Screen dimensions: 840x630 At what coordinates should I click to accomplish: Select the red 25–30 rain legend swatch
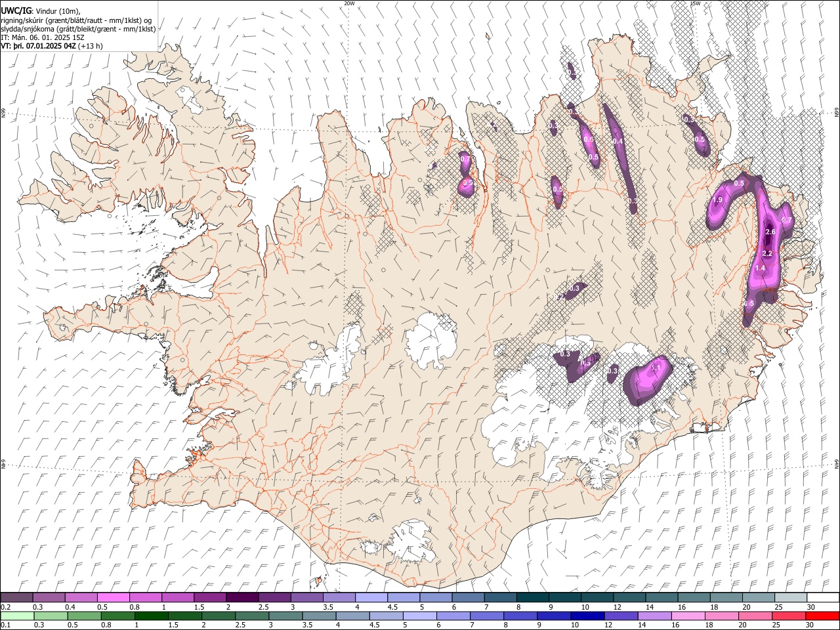coord(787,616)
